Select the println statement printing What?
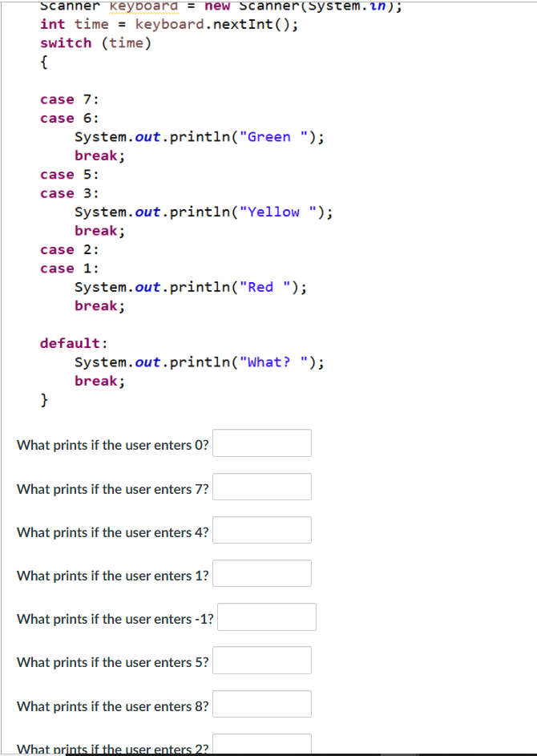This screenshot has height=756, width=537. [199, 362]
